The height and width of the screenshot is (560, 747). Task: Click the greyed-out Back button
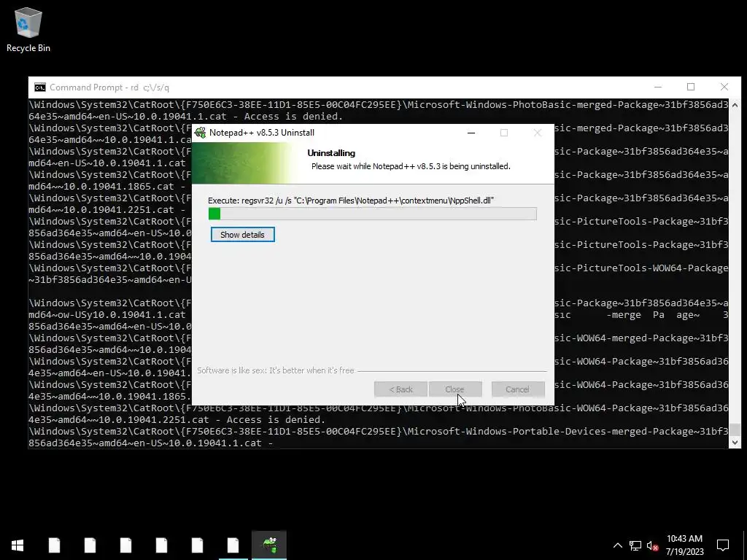tap(400, 389)
